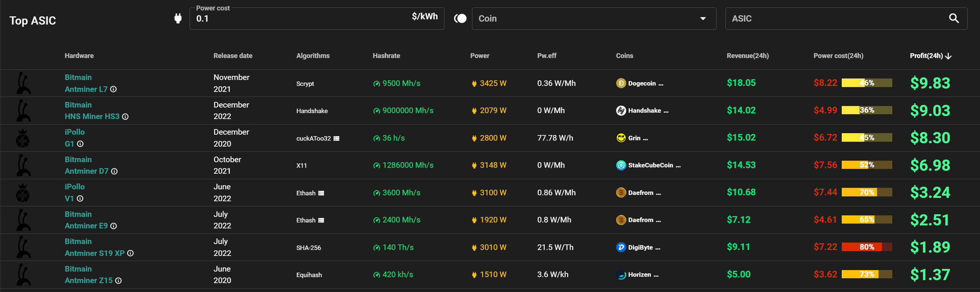Sort by Revenue(24h) column
This screenshot has height=292, width=980.
pos(748,56)
